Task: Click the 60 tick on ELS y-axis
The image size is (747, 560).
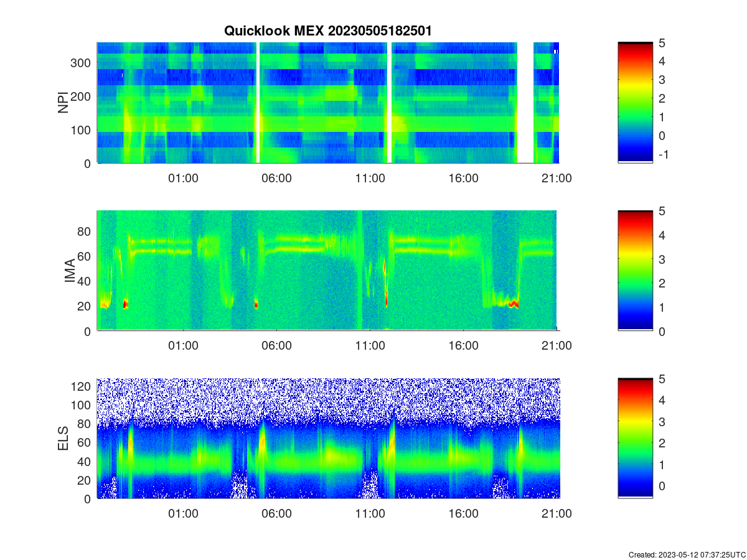Action: (x=85, y=442)
